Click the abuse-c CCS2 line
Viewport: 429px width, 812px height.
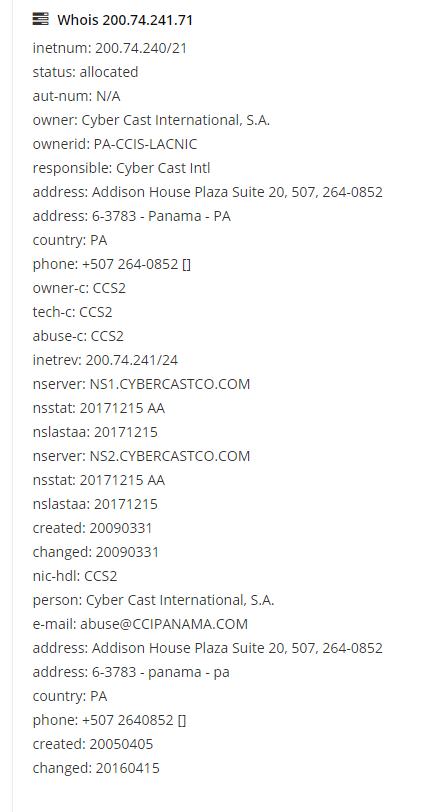[78, 336]
